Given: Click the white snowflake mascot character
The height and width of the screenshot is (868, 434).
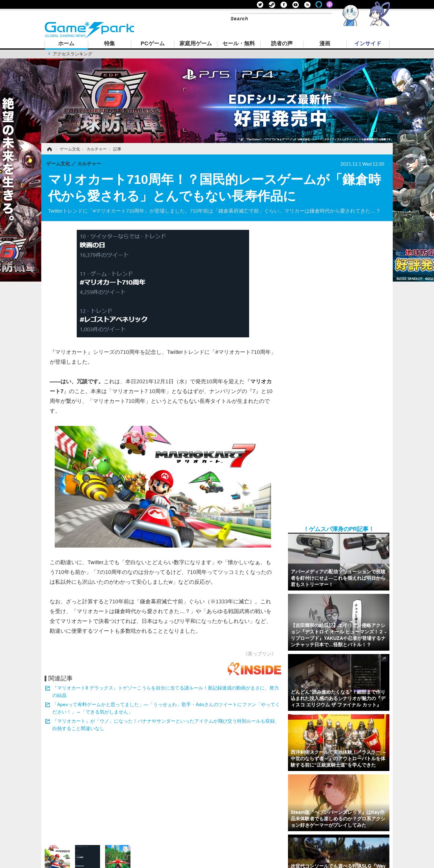Looking at the screenshot, I should (x=350, y=16).
